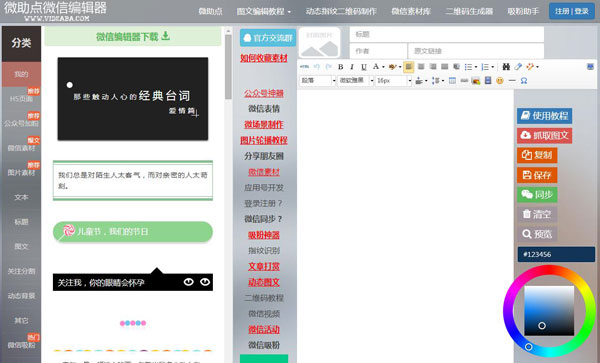The width and height of the screenshot is (600, 363).
Task: Click the saturation square in color picker
Action: 549,311
